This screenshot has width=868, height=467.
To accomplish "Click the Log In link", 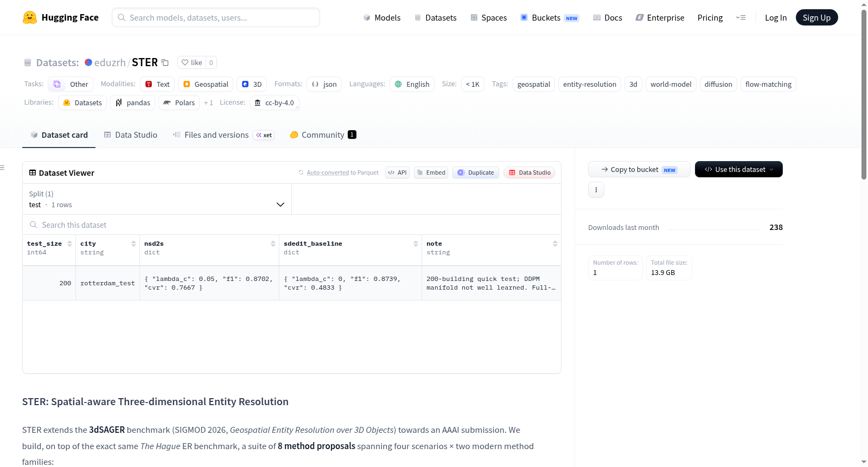I will (776, 17).
